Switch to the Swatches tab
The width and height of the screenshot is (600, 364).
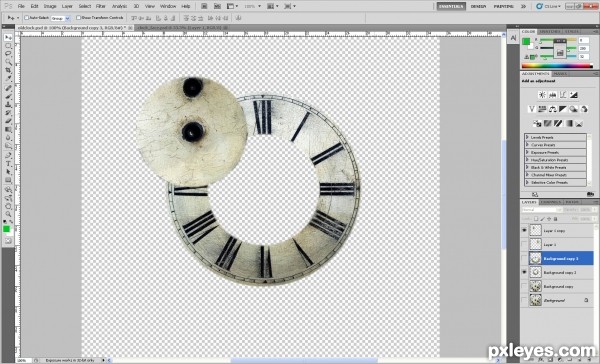pyautogui.click(x=550, y=31)
